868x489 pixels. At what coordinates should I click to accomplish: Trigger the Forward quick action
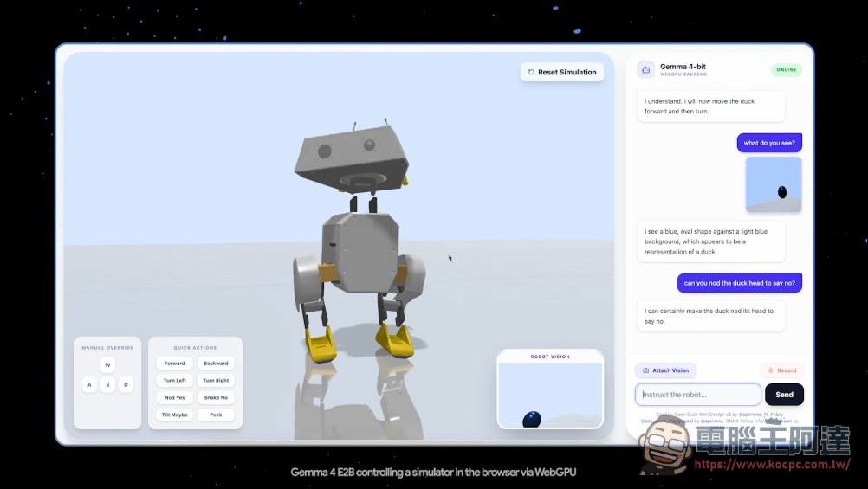tap(174, 364)
